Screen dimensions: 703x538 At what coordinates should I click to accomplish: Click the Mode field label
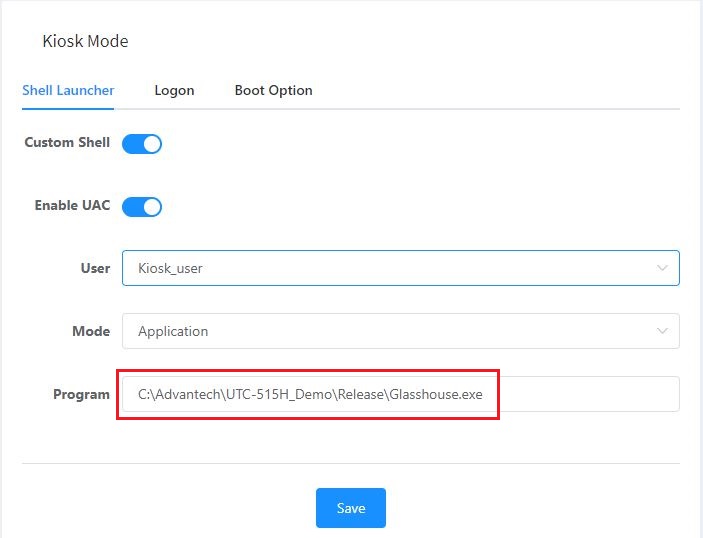click(91, 331)
